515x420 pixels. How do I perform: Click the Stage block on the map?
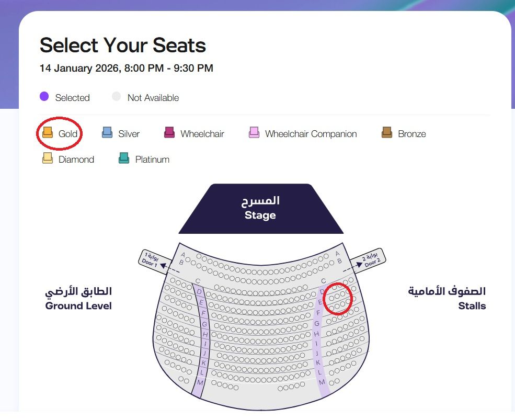260,208
